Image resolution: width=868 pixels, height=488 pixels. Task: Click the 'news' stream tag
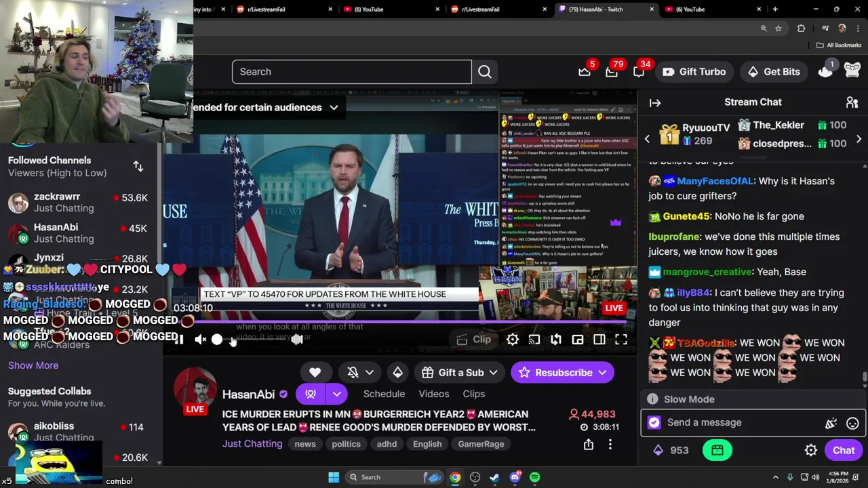(x=305, y=444)
